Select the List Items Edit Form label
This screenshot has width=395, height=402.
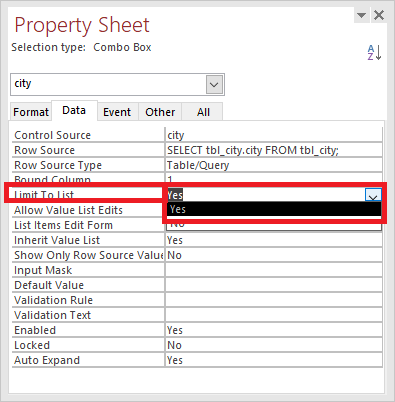click(x=63, y=225)
